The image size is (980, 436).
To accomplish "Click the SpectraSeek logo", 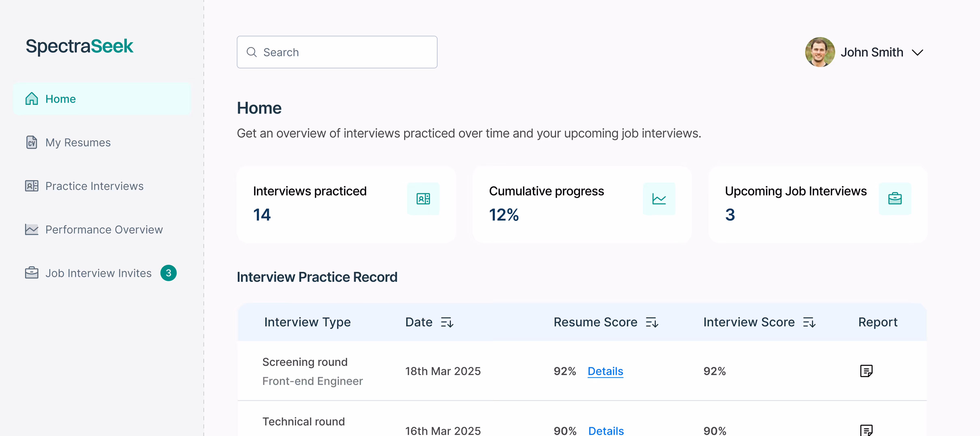I will (79, 46).
